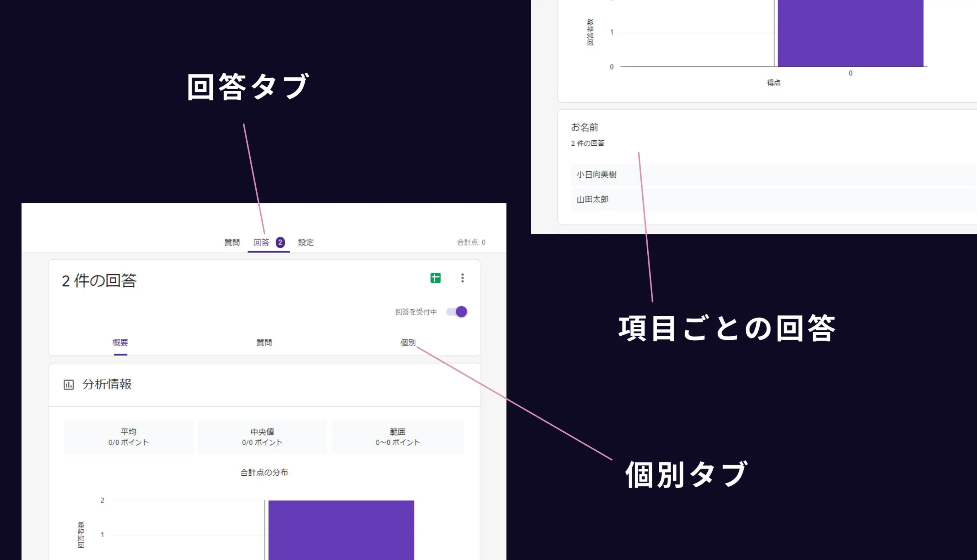
Task: Open the 概要 summary view
Action: tap(120, 342)
